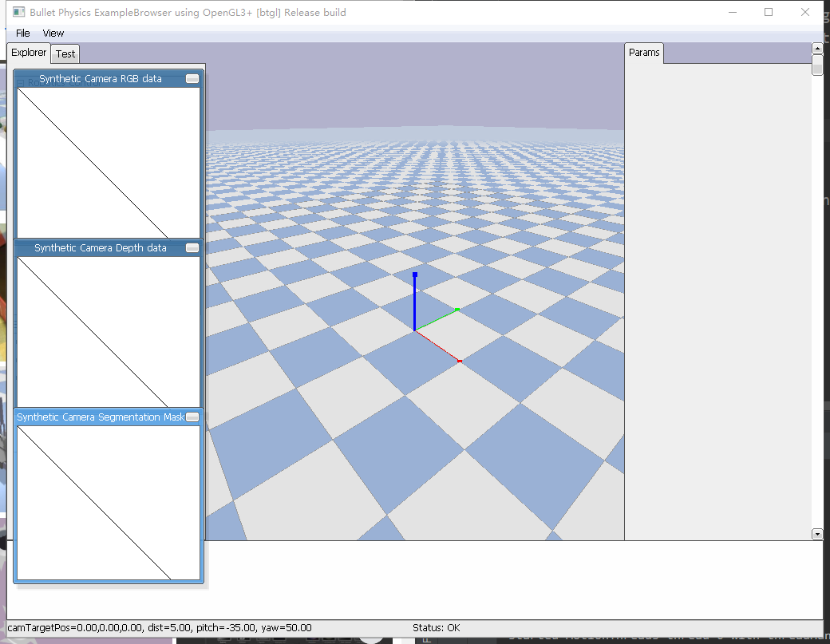Click the red X axis endpoint
This screenshot has height=644, width=830.
click(460, 361)
